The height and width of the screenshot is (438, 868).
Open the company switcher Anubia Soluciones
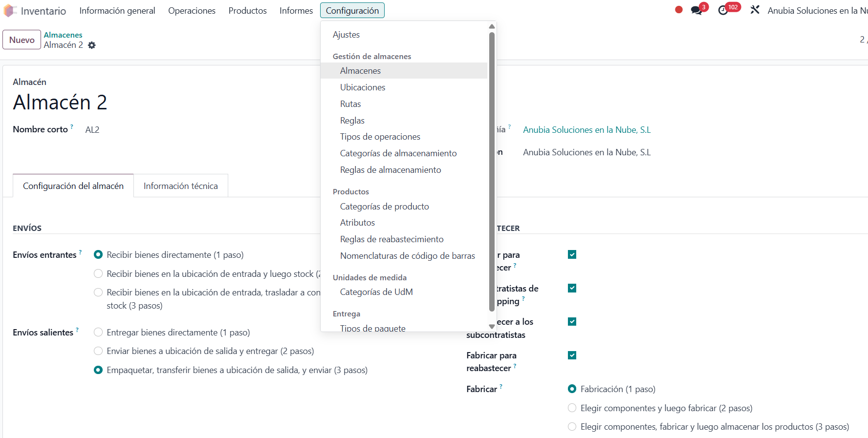(x=817, y=10)
